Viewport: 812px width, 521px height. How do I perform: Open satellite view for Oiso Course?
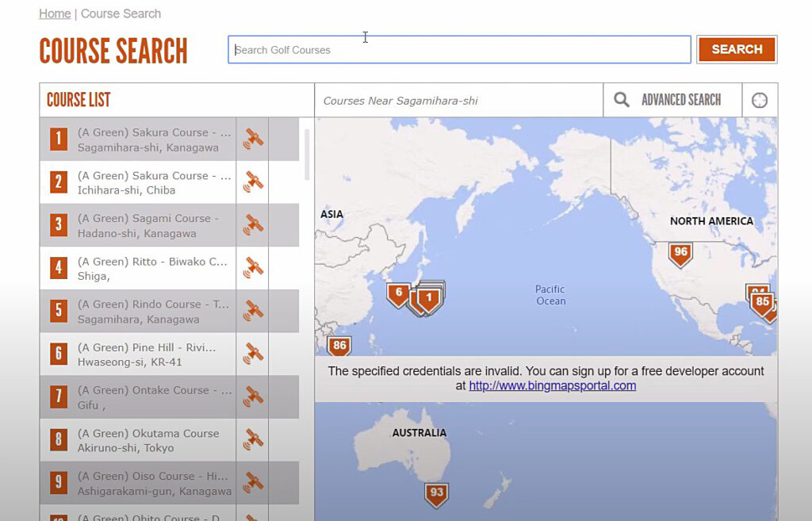tap(253, 483)
